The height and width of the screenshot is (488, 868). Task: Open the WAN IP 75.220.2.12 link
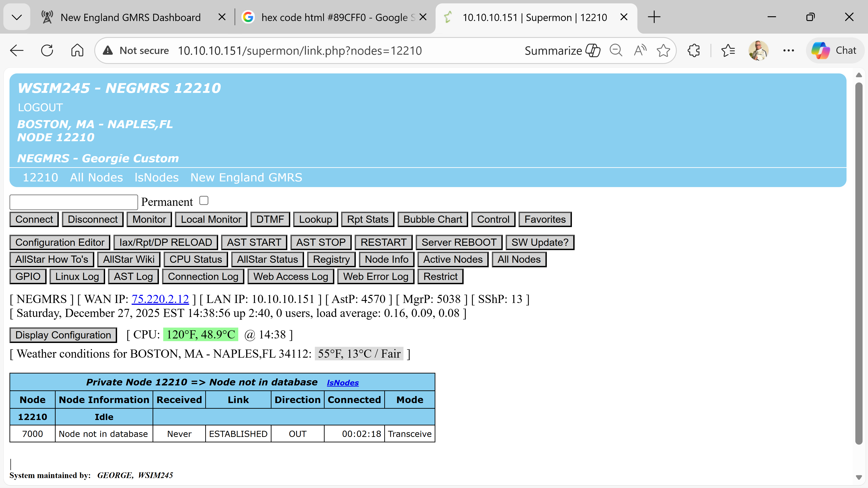point(160,299)
